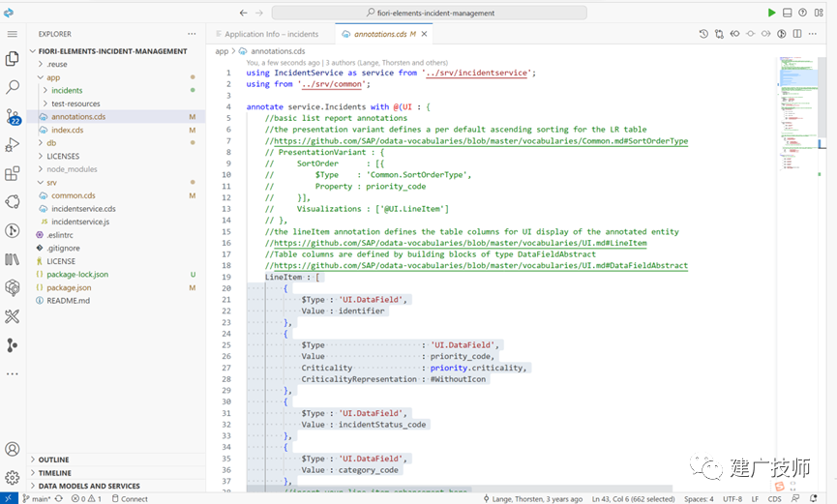Collapse the app folder
This screenshot has height=504, width=837.
(53, 77)
